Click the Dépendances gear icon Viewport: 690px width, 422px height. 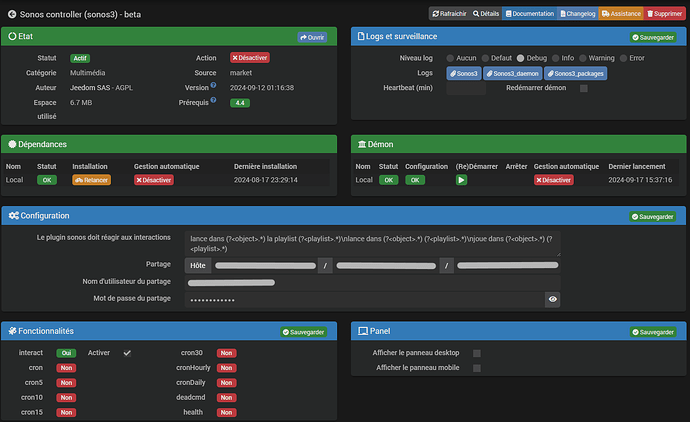pyautogui.click(x=12, y=144)
